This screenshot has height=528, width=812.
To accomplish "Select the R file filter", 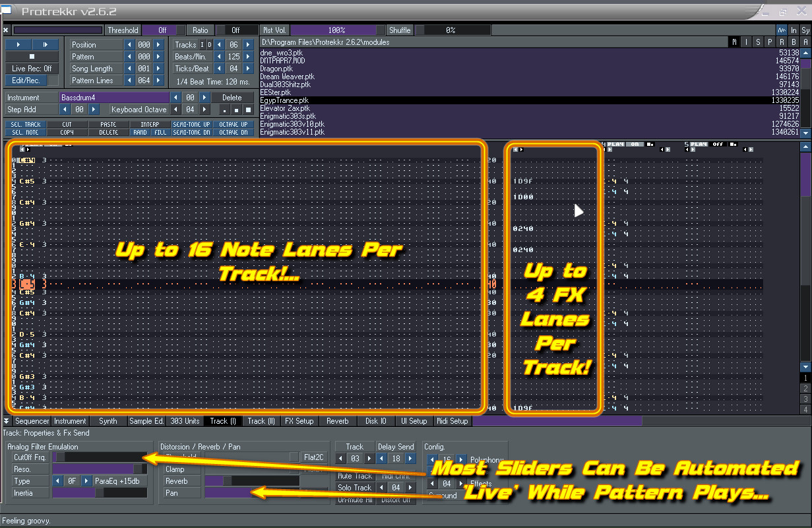I will click(782, 42).
